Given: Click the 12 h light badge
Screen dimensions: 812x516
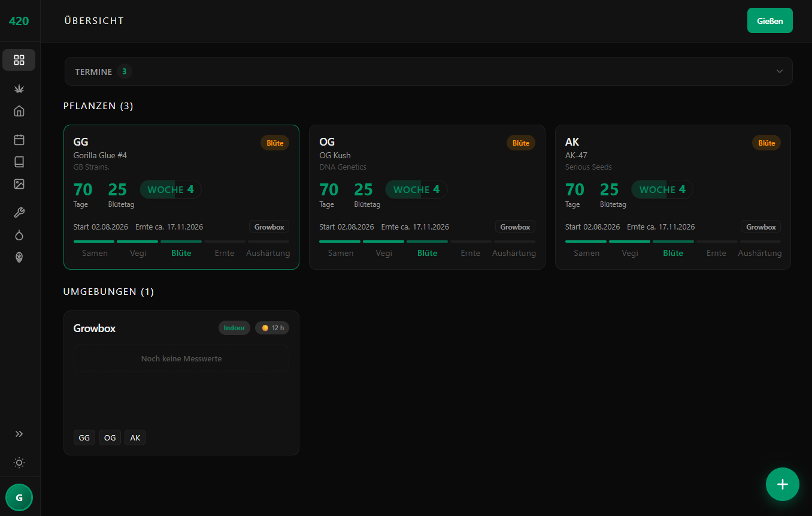Looking at the screenshot, I should (x=272, y=328).
